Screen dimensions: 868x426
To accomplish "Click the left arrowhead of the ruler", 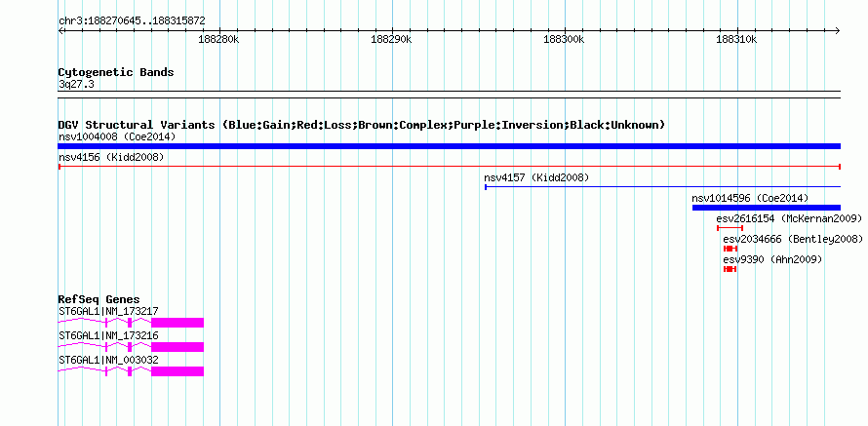I will click(x=60, y=30).
